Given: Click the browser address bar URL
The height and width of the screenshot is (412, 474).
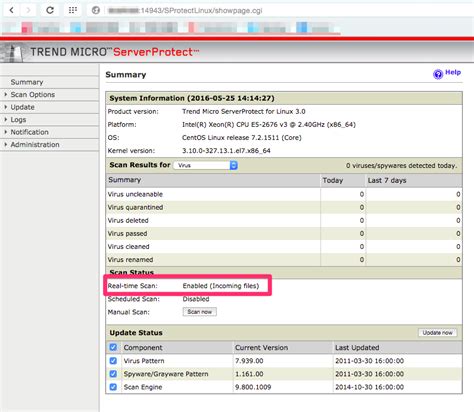Looking at the screenshot, I should (186, 11).
